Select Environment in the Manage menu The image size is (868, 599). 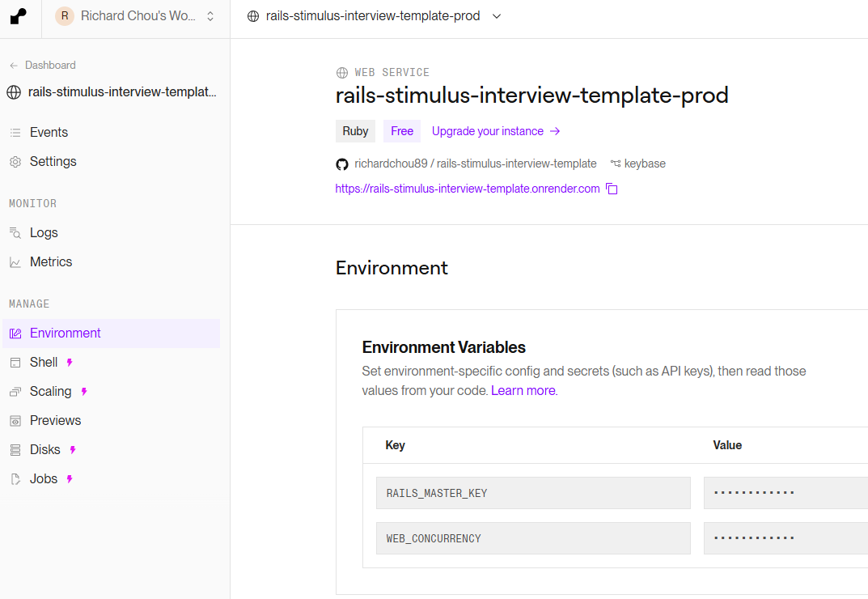coord(64,333)
